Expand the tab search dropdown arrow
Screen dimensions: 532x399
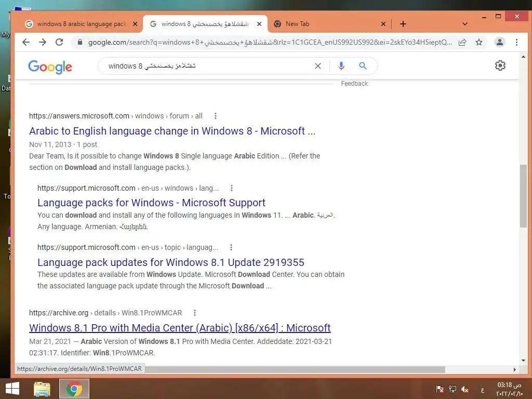point(465,24)
